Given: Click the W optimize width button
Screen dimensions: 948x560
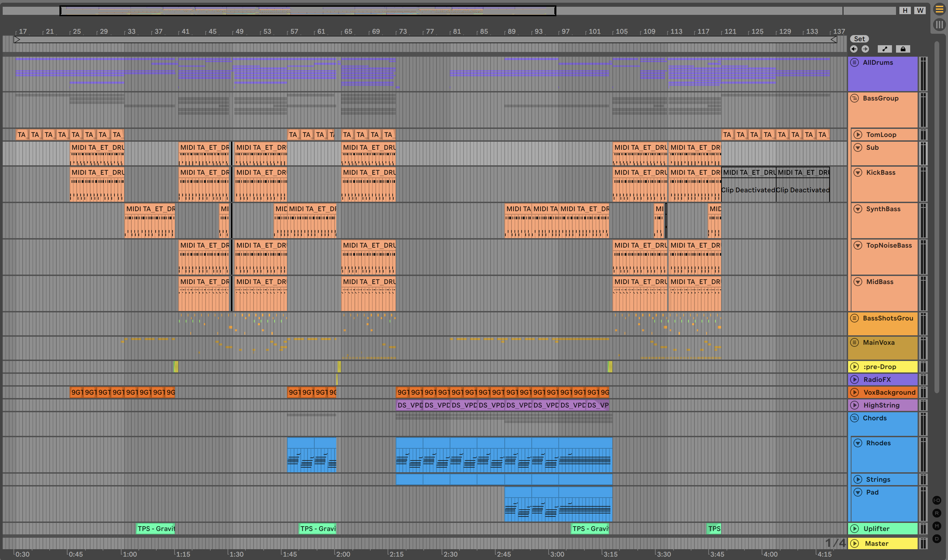Looking at the screenshot, I should (920, 10).
